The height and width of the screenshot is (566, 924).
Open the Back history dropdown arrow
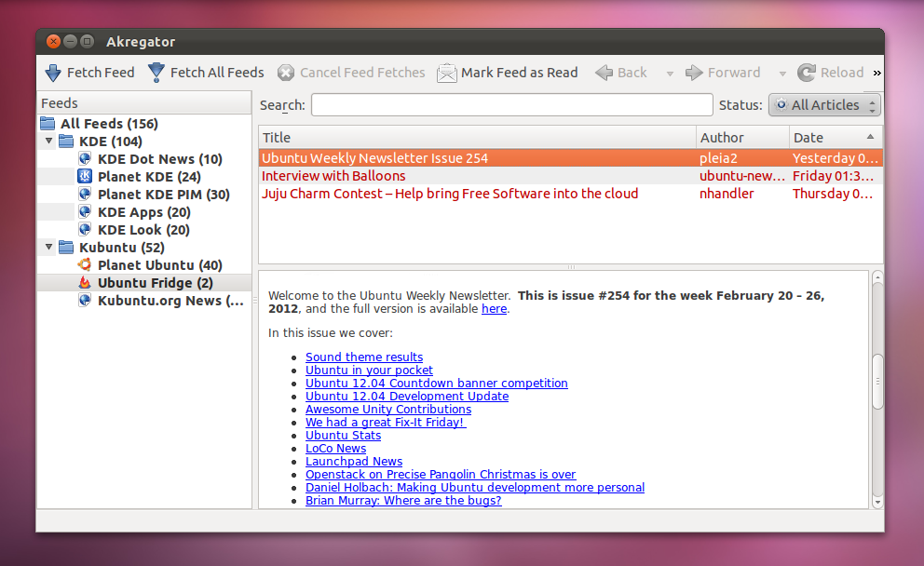click(x=670, y=74)
